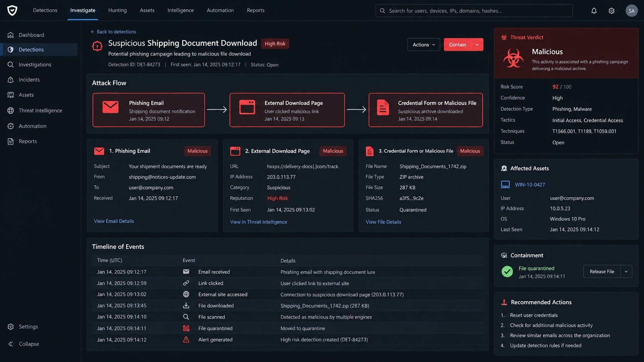Screen dimensions: 644x362
Task: Open the SA user avatar menu
Action: (631, 11)
